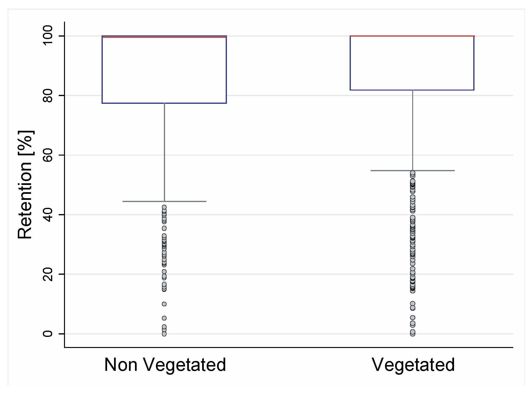Select the "Retention [%]" y-axis title
Screen dimensions: 532x393
tap(25, 185)
